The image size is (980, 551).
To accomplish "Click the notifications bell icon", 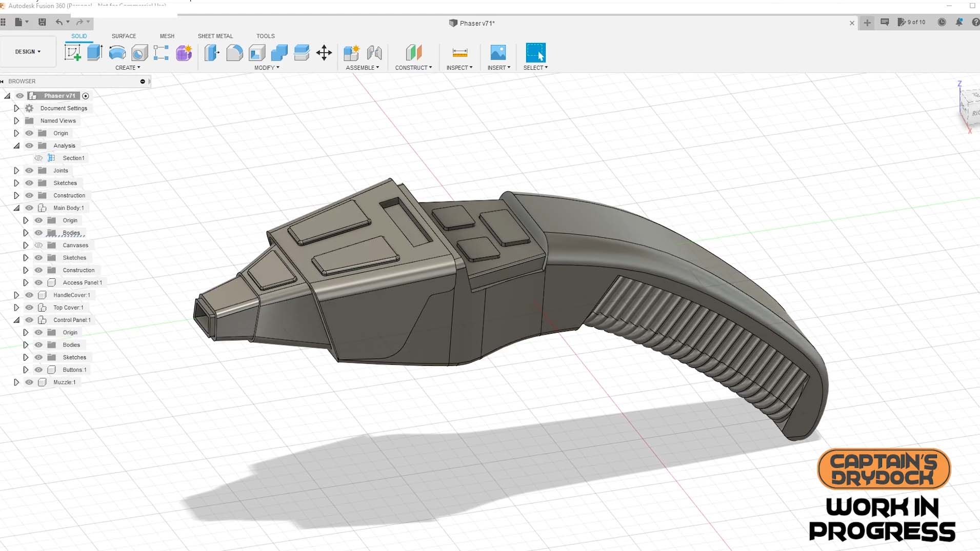I will click(x=959, y=22).
